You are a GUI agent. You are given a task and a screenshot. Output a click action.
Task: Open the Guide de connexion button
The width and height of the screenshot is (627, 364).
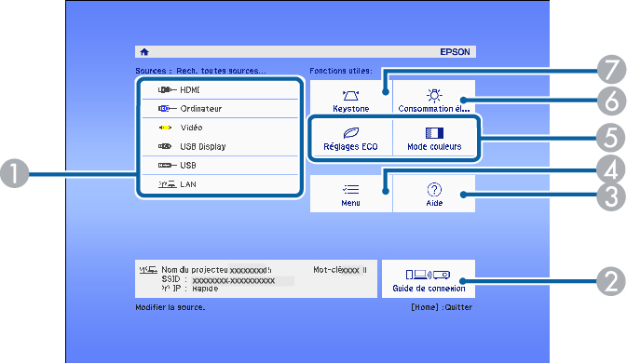coord(429,279)
